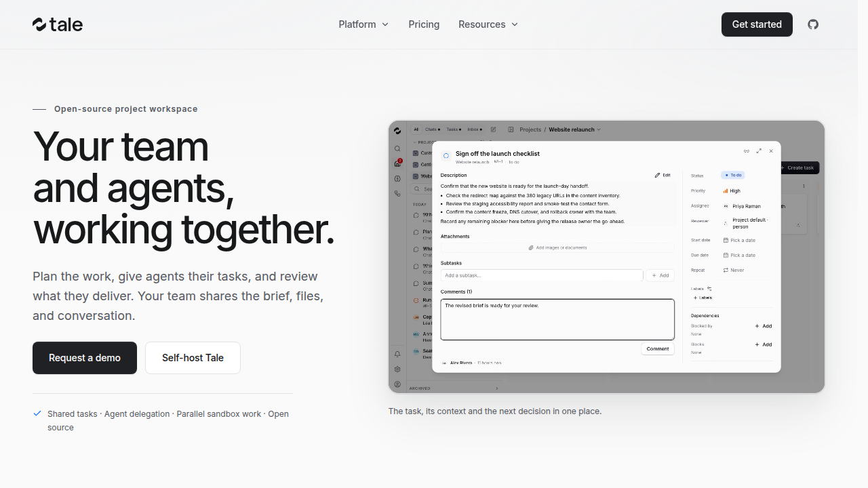Toggle the sidebar panel icon beside Projects

[x=511, y=129]
